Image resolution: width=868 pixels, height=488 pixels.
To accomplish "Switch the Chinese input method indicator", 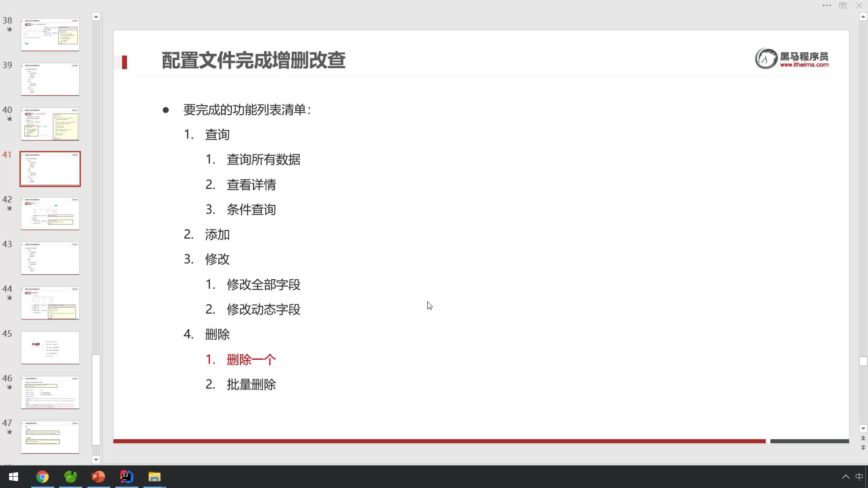I will coord(859,477).
